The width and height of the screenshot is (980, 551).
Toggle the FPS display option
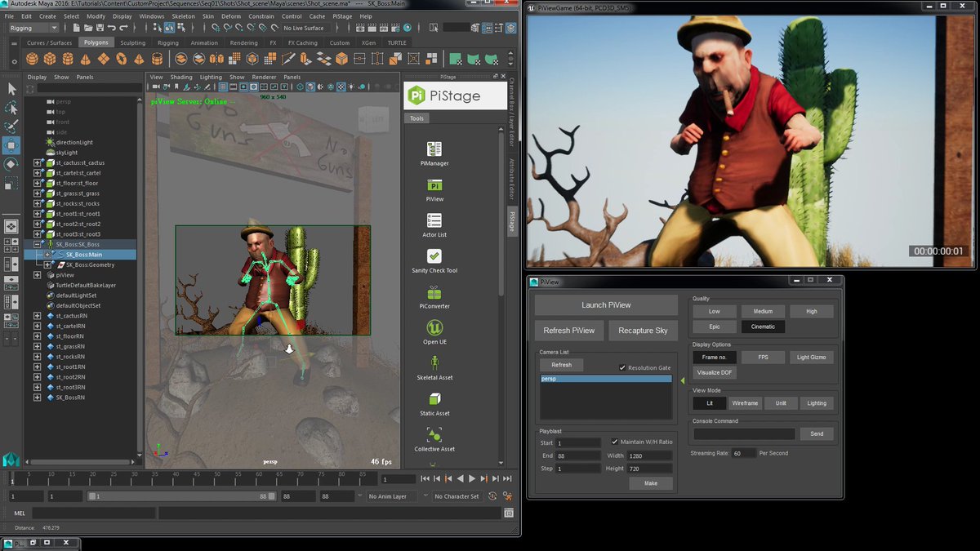point(763,358)
